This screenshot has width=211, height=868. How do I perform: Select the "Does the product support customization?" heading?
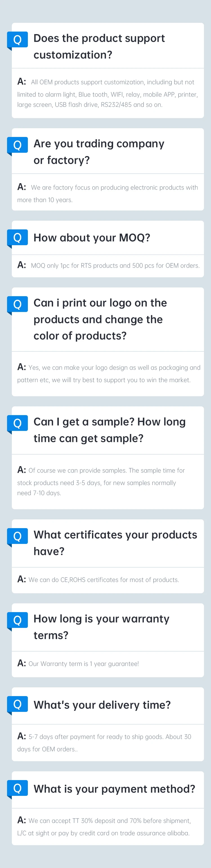click(99, 46)
